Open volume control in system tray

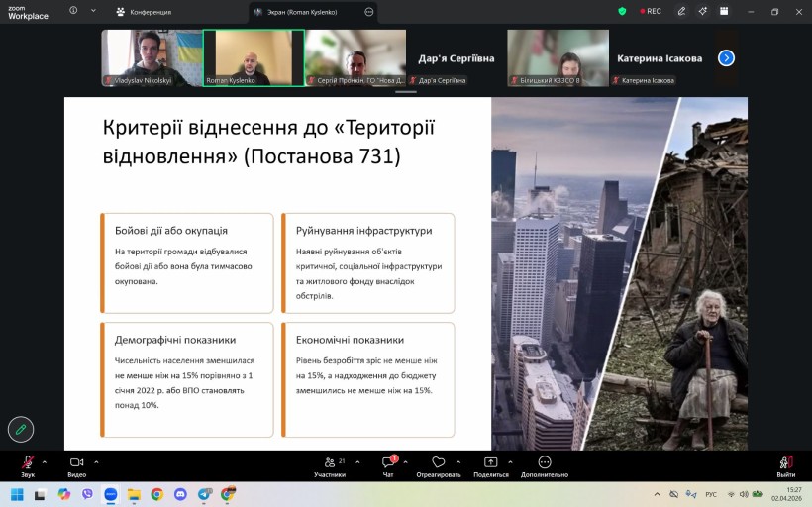point(744,494)
